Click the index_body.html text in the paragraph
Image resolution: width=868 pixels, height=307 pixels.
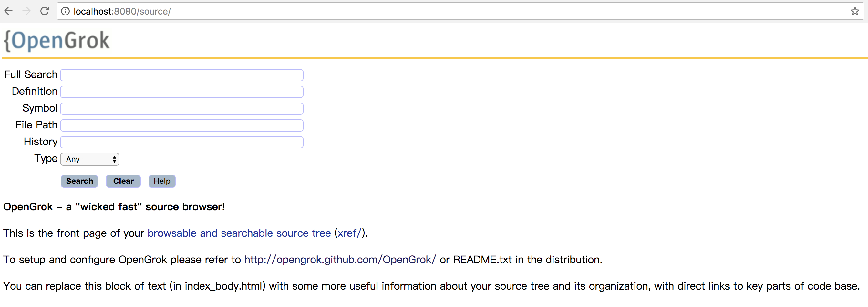[223, 286]
